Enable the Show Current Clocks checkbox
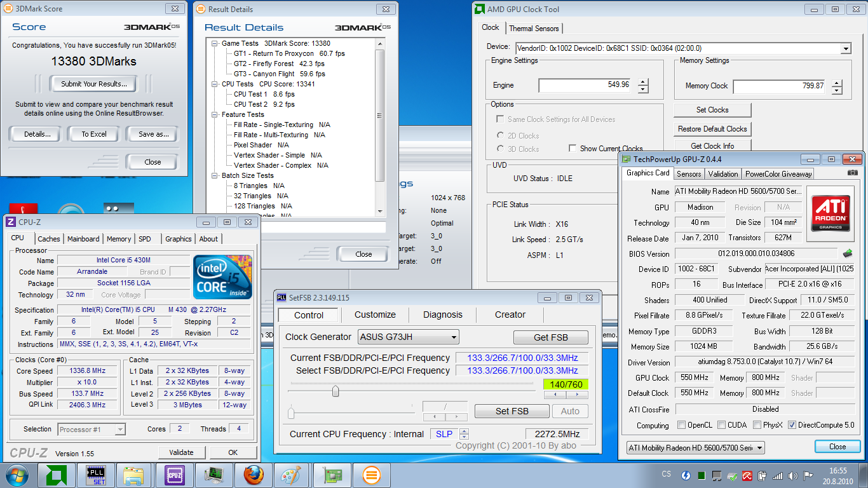 573,148
